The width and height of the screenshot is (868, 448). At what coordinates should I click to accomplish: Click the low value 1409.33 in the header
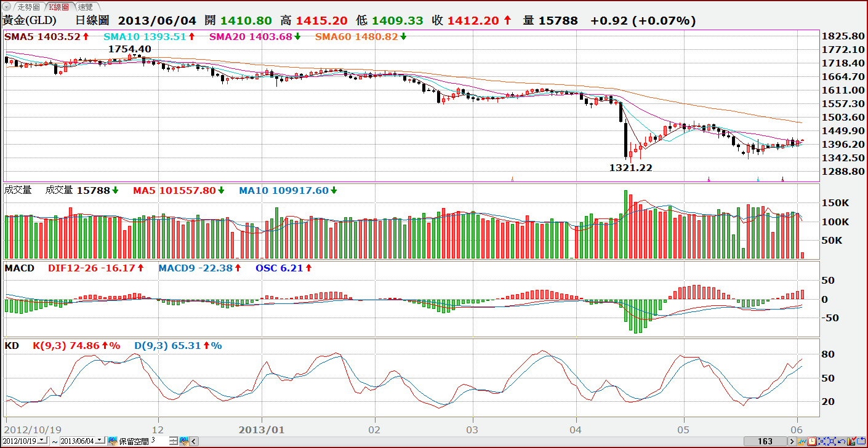[x=398, y=20]
